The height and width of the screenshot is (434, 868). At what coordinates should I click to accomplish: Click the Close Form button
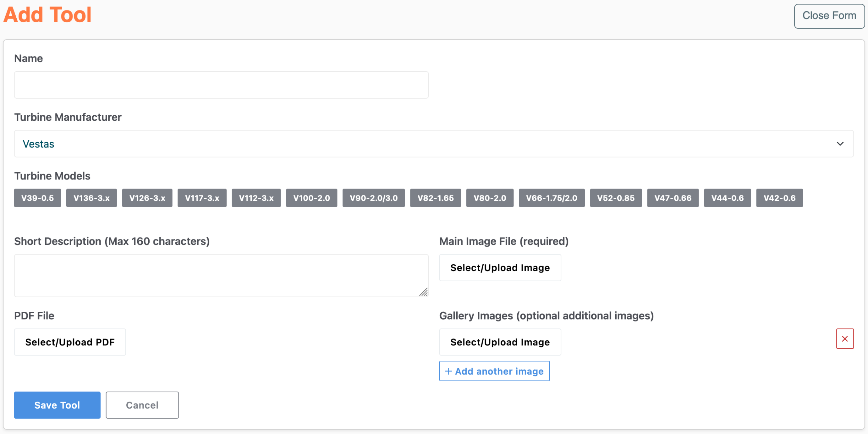(829, 15)
